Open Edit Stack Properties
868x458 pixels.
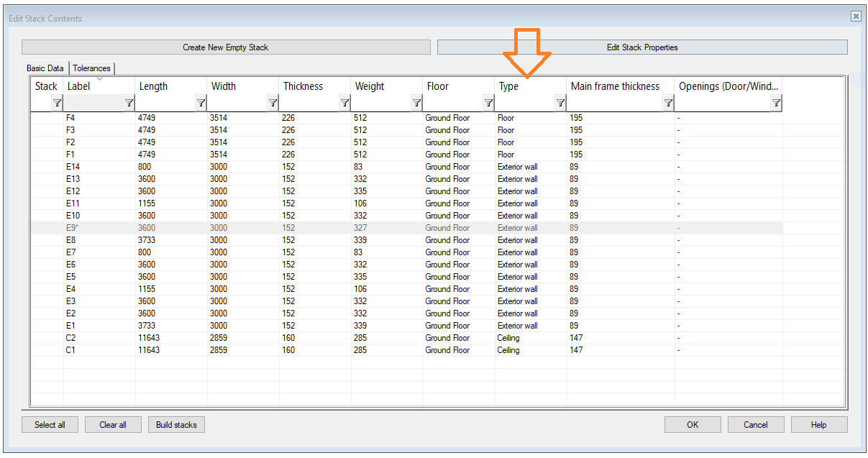641,47
